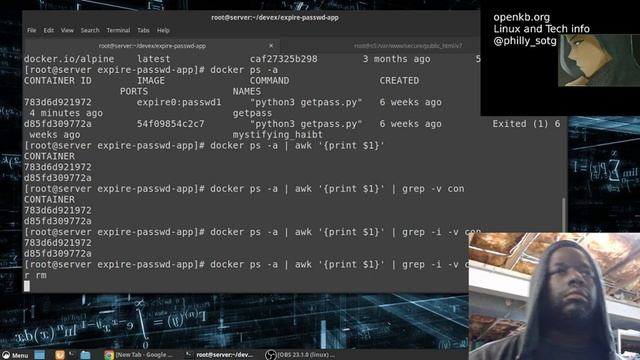Open the Menu button in the taskbar
The width and height of the screenshot is (640, 360).
(x=16, y=355)
